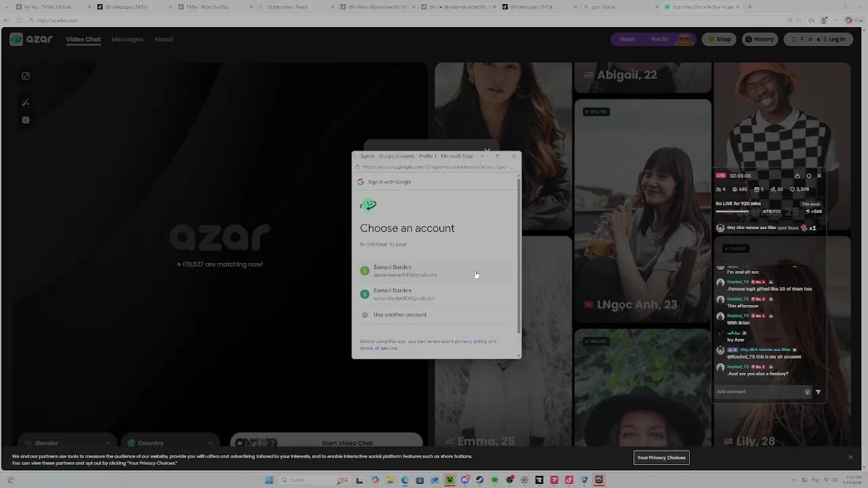
Task: Click the Google sign-in window address bar
Action: pos(435,167)
